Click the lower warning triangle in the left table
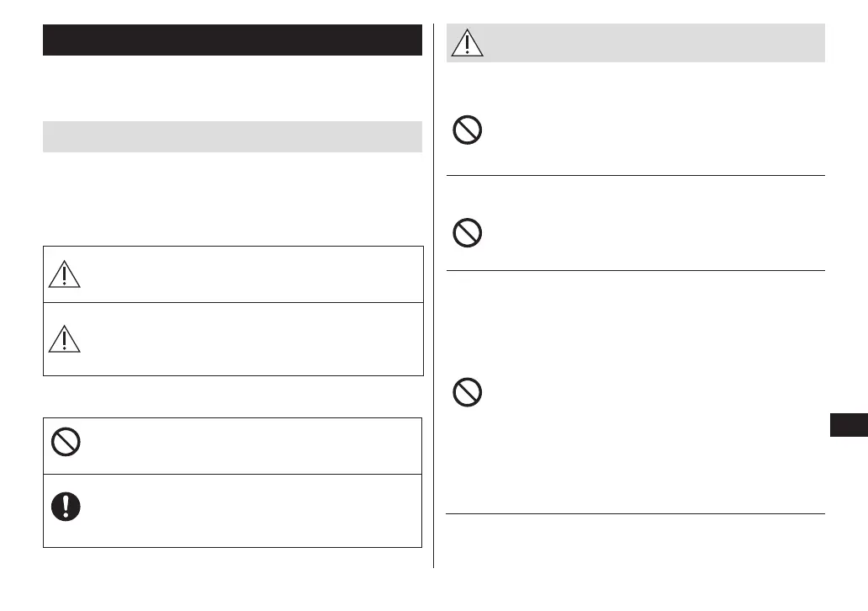 65,337
